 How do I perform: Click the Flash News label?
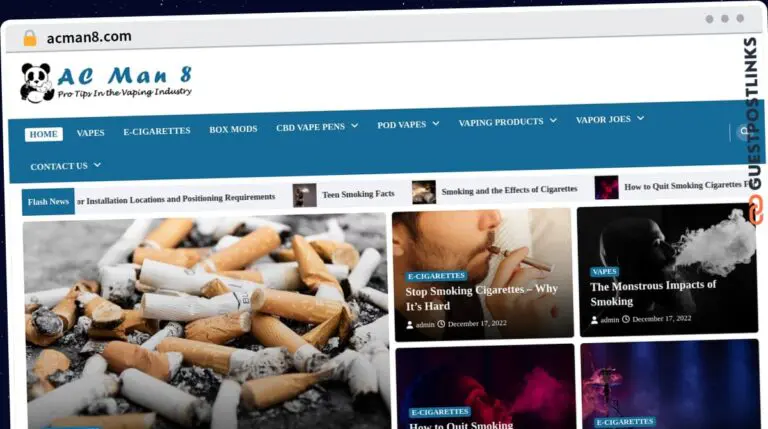coord(48,201)
